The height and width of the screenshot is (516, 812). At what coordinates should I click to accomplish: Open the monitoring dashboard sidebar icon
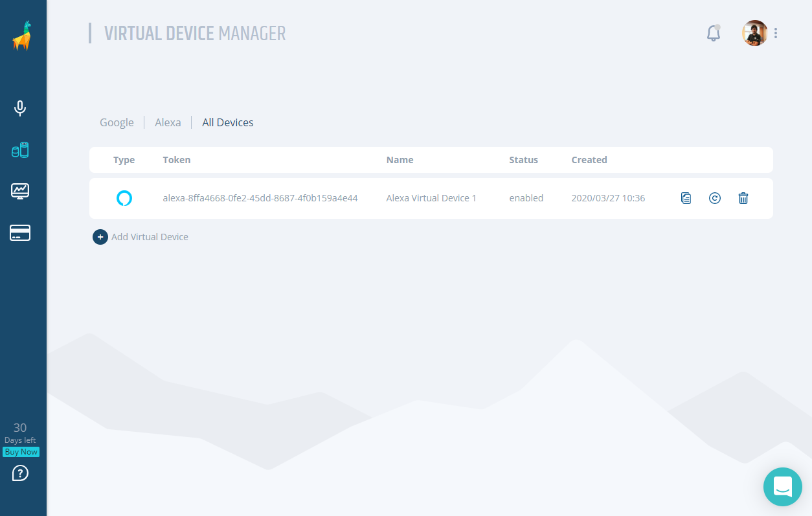[20, 191]
